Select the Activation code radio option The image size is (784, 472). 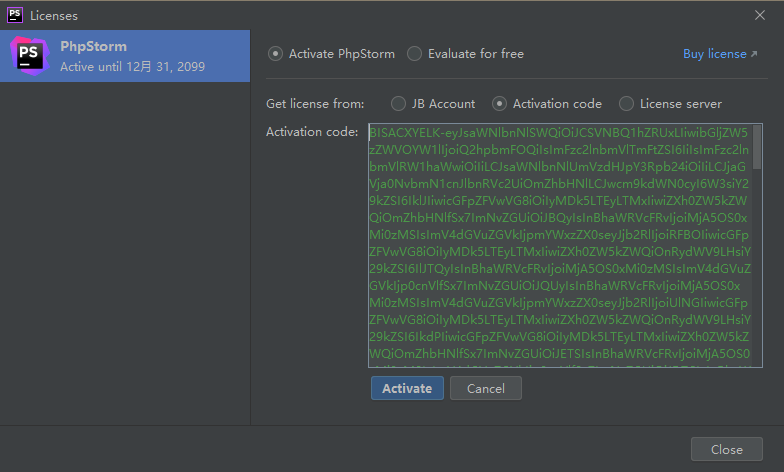(x=499, y=104)
